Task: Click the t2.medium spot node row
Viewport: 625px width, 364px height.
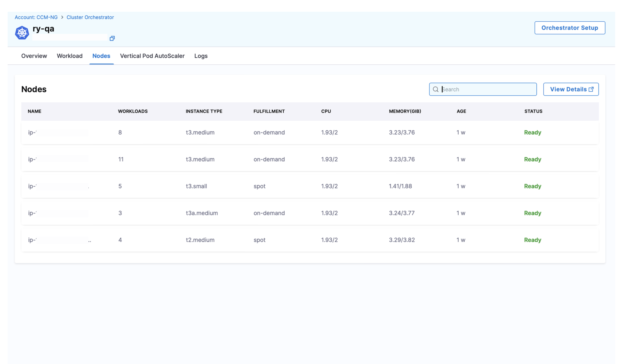Action: coord(309,240)
